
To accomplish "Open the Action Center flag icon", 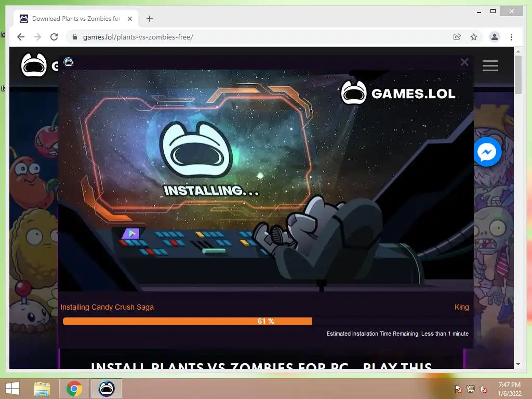I will tap(458, 389).
